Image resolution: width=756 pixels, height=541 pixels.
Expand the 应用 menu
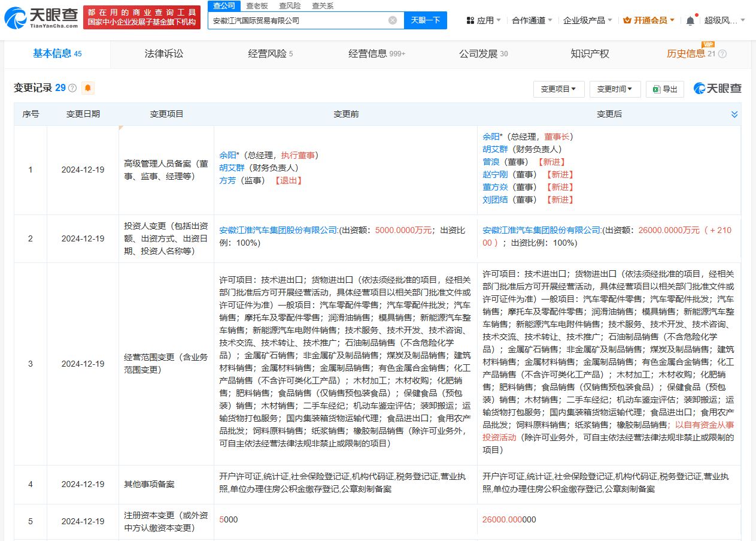pyautogui.click(x=484, y=20)
